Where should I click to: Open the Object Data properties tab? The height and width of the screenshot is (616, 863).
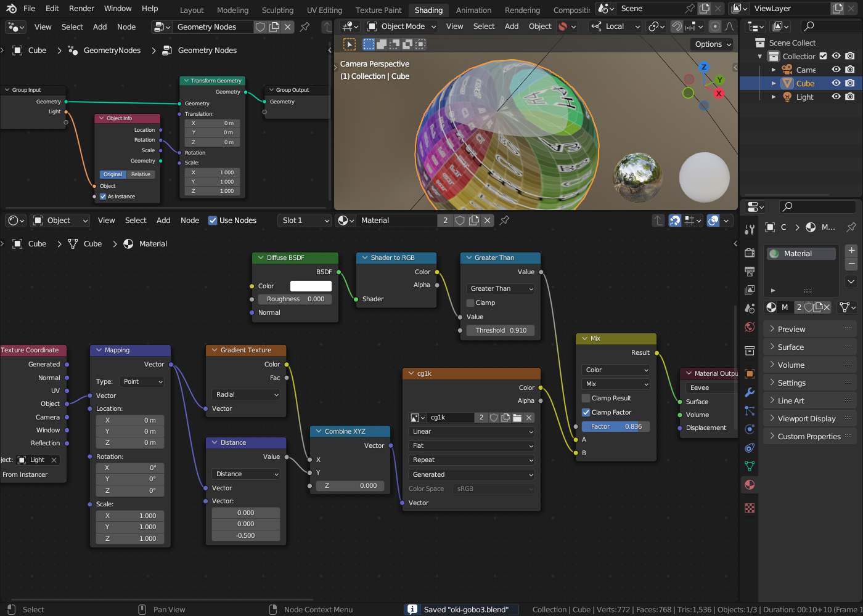[750, 466]
